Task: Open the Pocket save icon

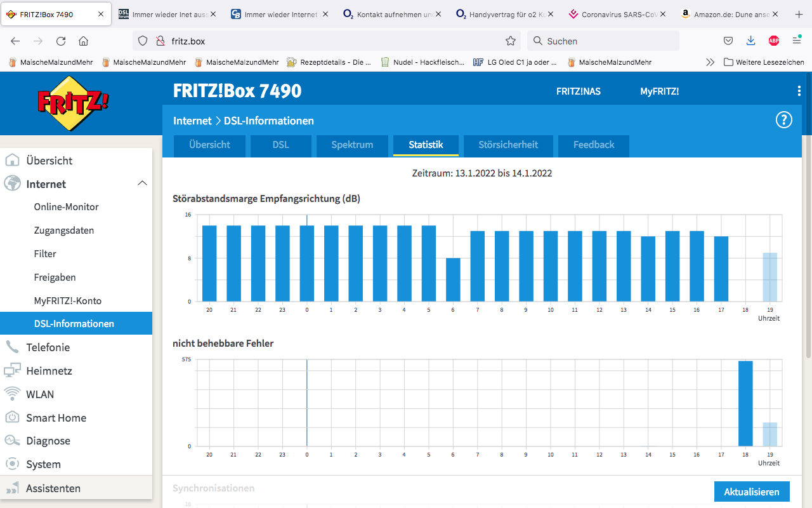Action: [x=728, y=41]
